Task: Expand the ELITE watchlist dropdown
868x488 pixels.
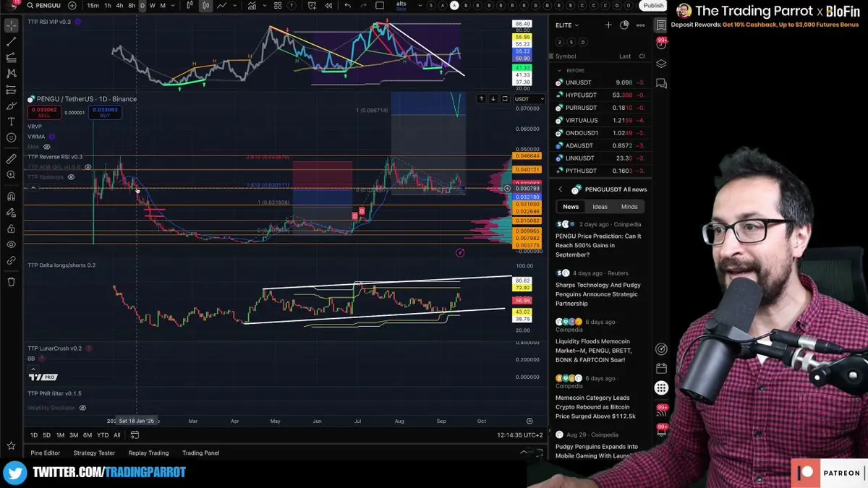Action: point(567,25)
